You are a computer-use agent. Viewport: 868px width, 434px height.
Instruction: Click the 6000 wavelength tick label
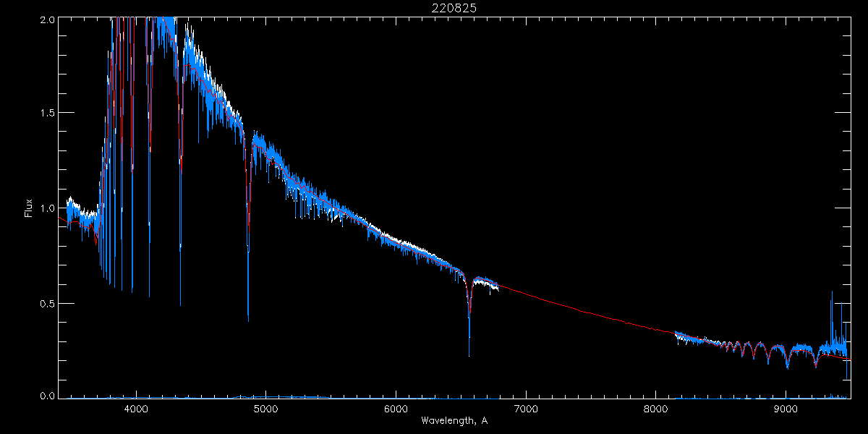pyautogui.click(x=396, y=409)
